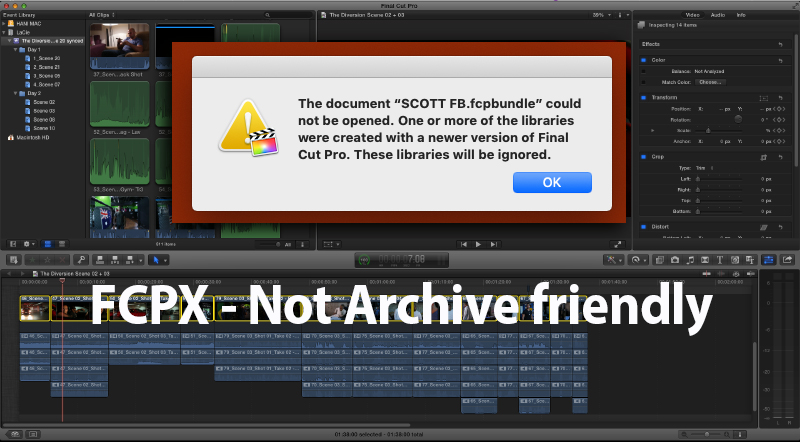Toggle the Distort checkbox
800x442 pixels.
coord(644,227)
